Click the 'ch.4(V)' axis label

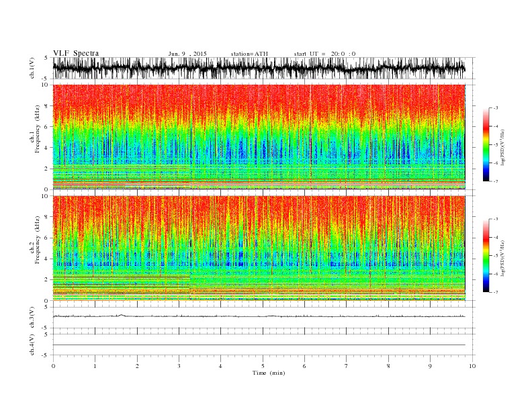click(32, 345)
